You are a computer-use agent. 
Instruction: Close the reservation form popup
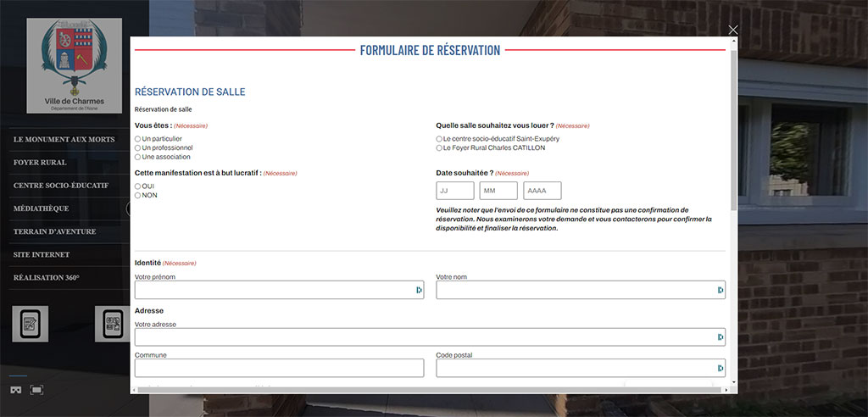[733, 30]
